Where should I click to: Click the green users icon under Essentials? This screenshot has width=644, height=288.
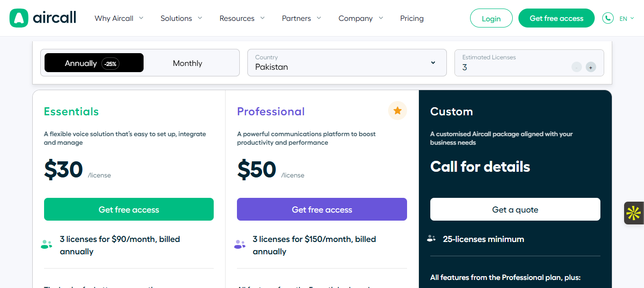[46, 244]
